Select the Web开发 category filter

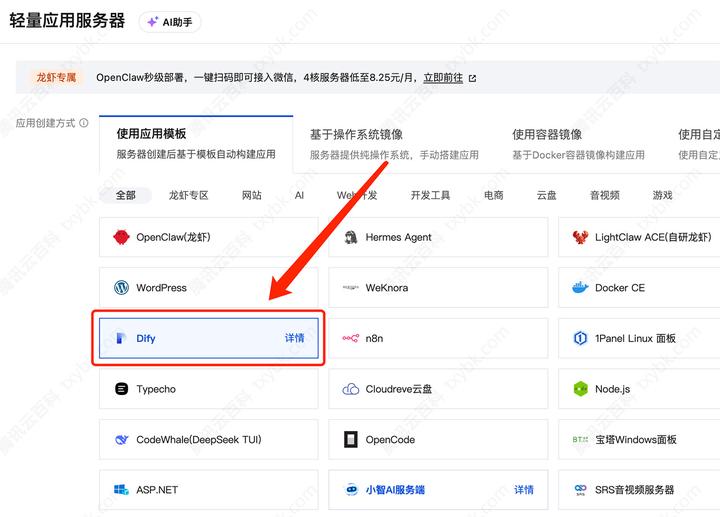[x=357, y=195]
